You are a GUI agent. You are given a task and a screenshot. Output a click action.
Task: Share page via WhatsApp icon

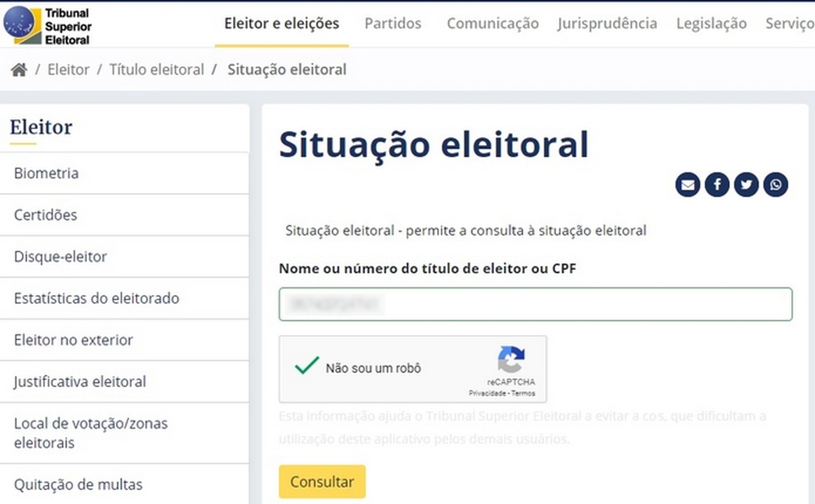(x=775, y=184)
